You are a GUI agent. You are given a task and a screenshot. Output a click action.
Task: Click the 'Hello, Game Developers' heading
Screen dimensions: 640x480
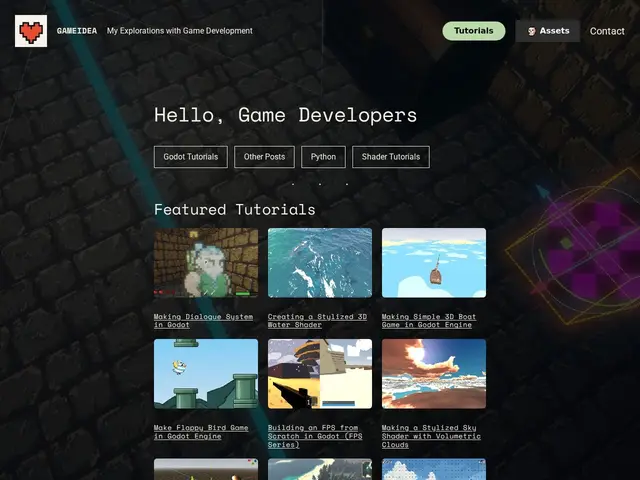tap(285, 115)
